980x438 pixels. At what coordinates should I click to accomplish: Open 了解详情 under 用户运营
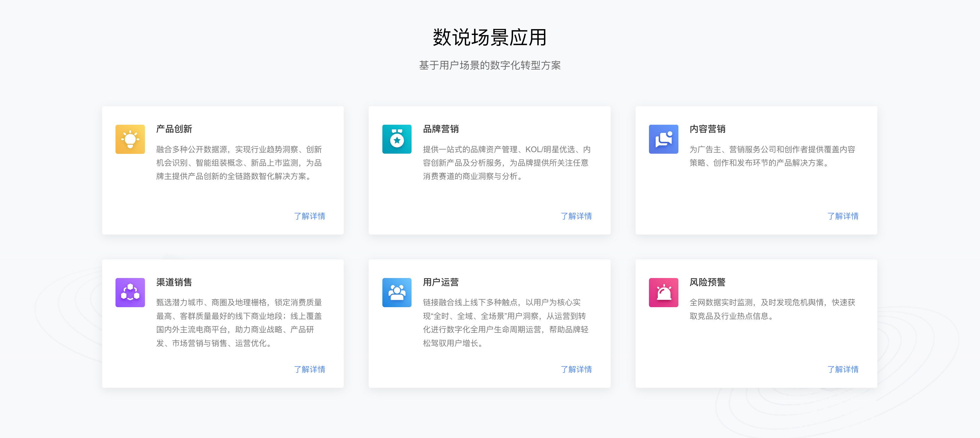click(576, 369)
